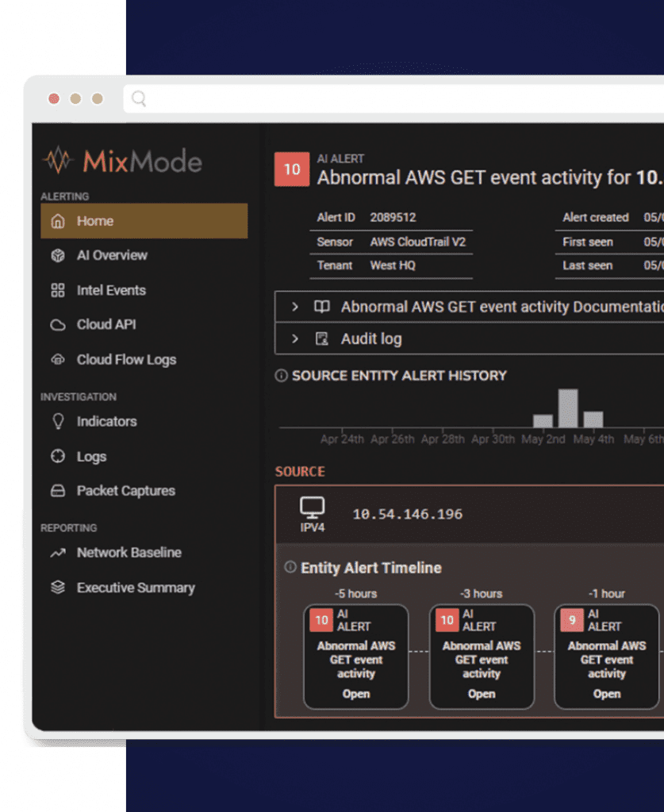Click the SOURCE section heading

pyautogui.click(x=300, y=472)
